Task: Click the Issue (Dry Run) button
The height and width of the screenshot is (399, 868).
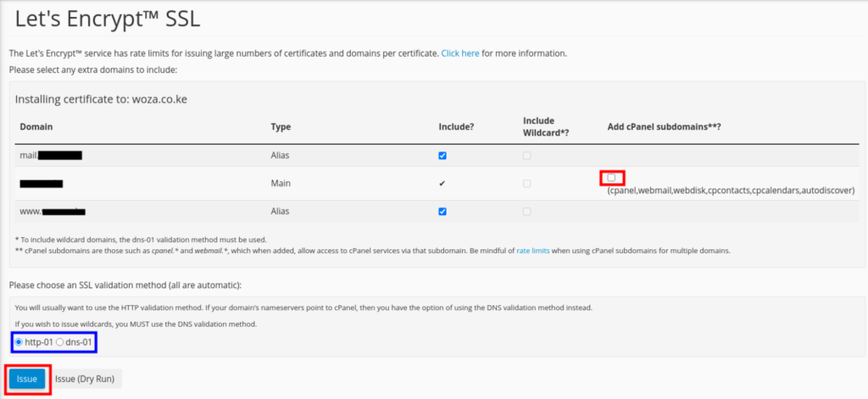Action: 85,379
